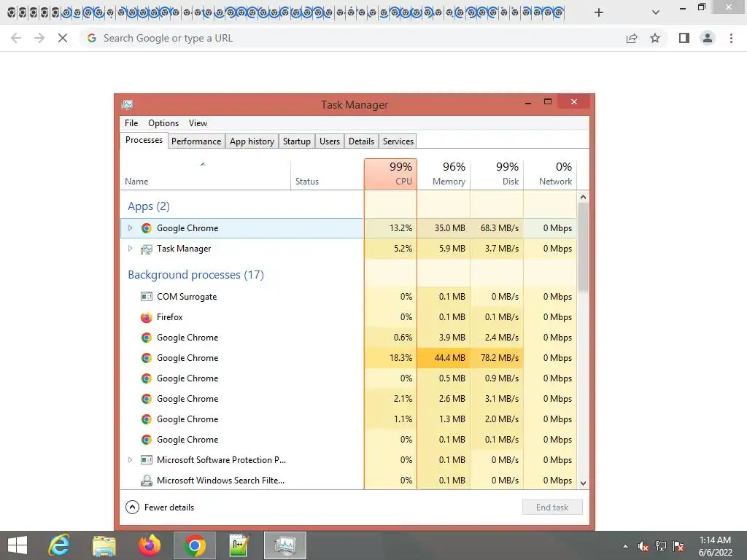Click the Status column header
The width and height of the screenshot is (747, 560).
pos(328,174)
